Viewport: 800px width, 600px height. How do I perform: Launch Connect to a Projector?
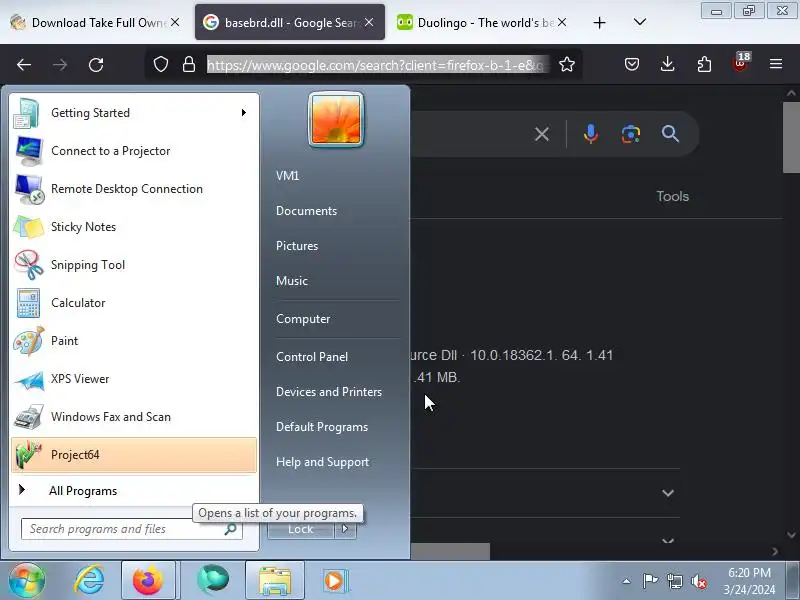click(x=134, y=151)
